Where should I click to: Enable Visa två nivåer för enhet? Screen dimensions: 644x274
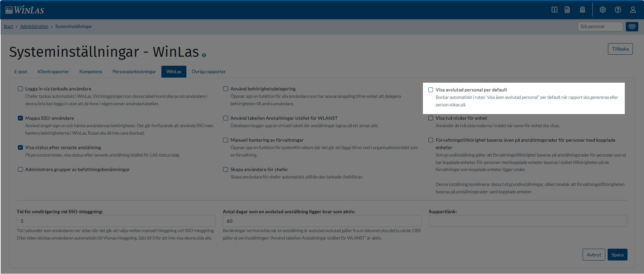(431, 118)
